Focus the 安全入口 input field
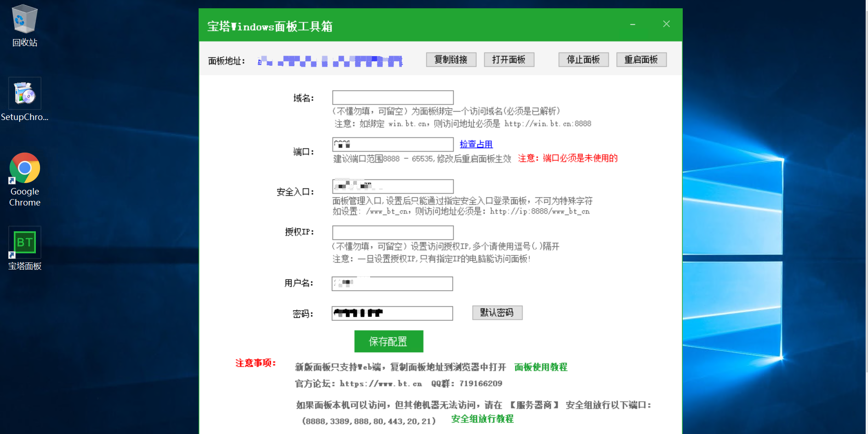 (393, 186)
